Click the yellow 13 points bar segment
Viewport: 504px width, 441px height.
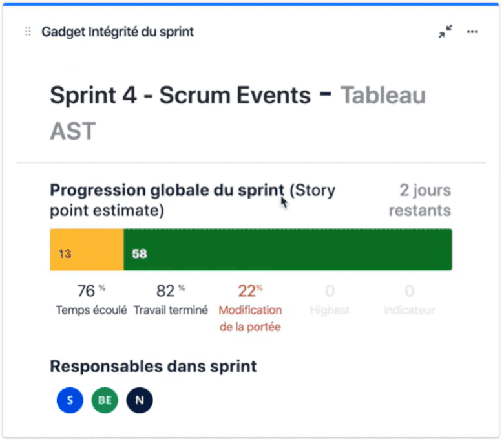click(x=87, y=250)
